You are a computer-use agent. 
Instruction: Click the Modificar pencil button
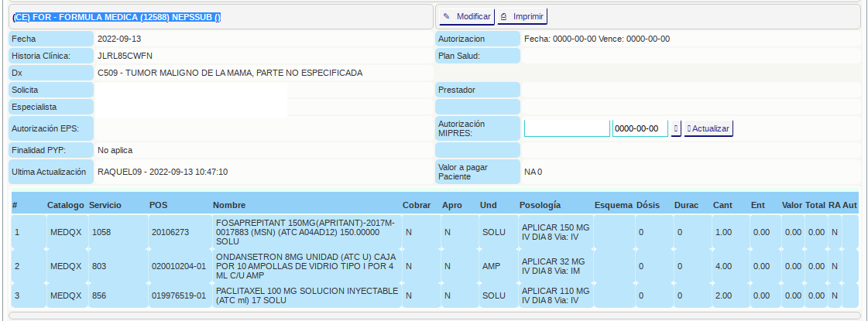point(467,16)
